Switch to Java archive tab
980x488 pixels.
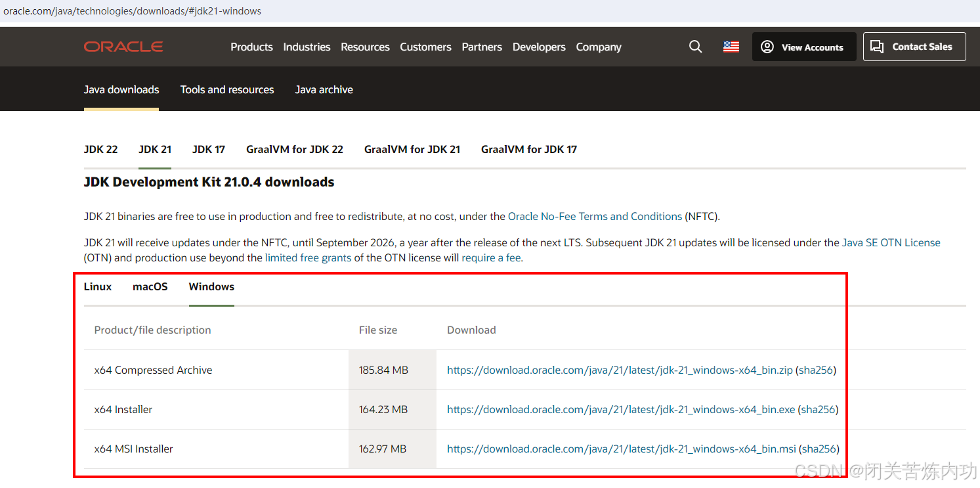pos(324,89)
